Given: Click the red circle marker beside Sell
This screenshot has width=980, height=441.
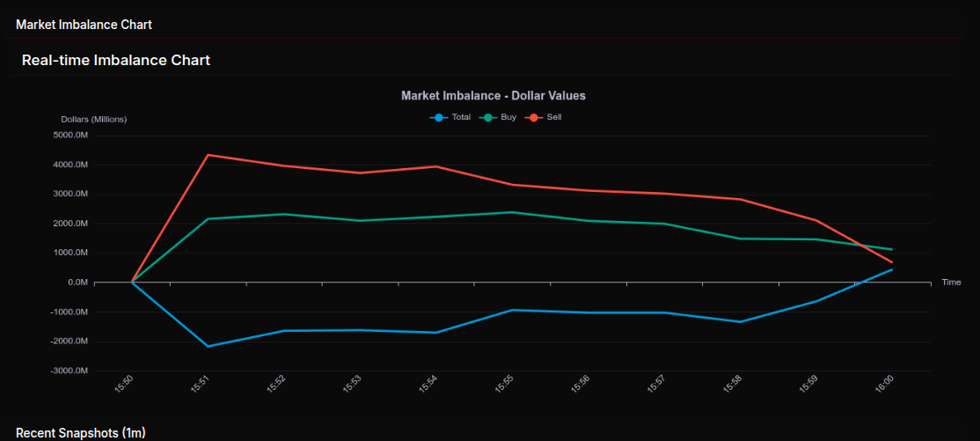Looking at the screenshot, I should [x=534, y=117].
